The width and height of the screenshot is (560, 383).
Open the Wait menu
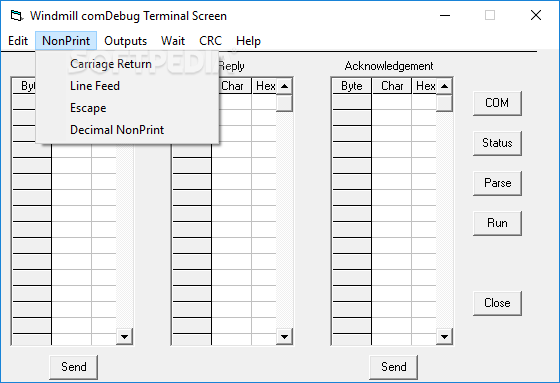coord(173,41)
